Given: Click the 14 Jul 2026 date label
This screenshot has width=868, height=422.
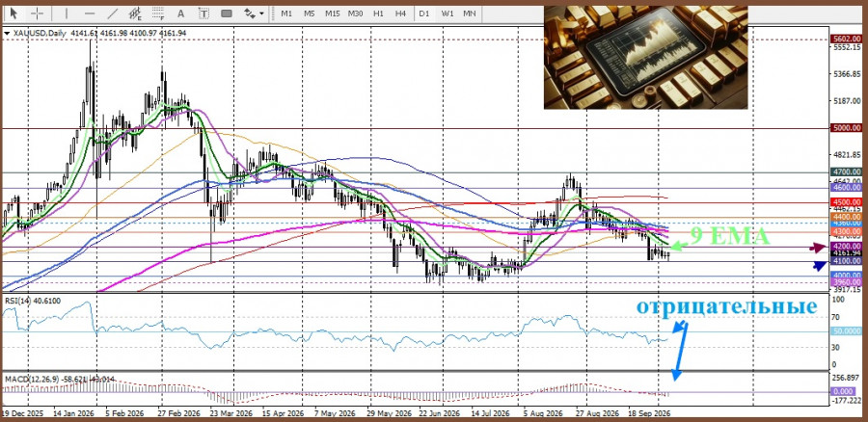Looking at the screenshot, I should pyautogui.click(x=490, y=413).
